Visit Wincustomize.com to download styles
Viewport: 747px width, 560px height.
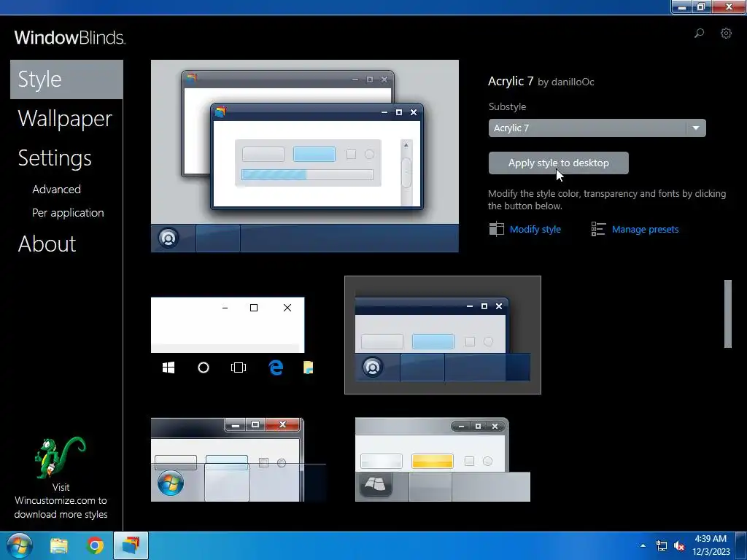[x=61, y=501]
